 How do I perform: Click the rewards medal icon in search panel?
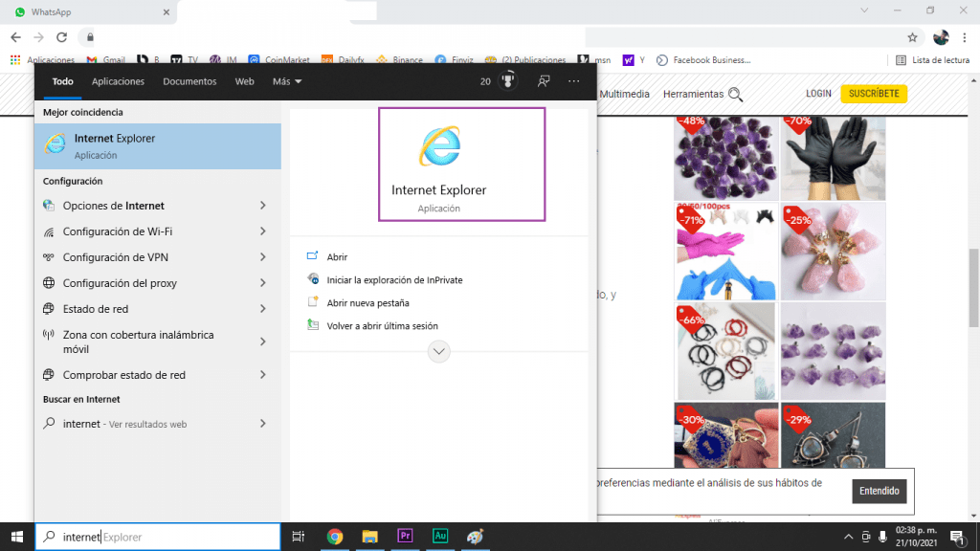[x=508, y=81]
